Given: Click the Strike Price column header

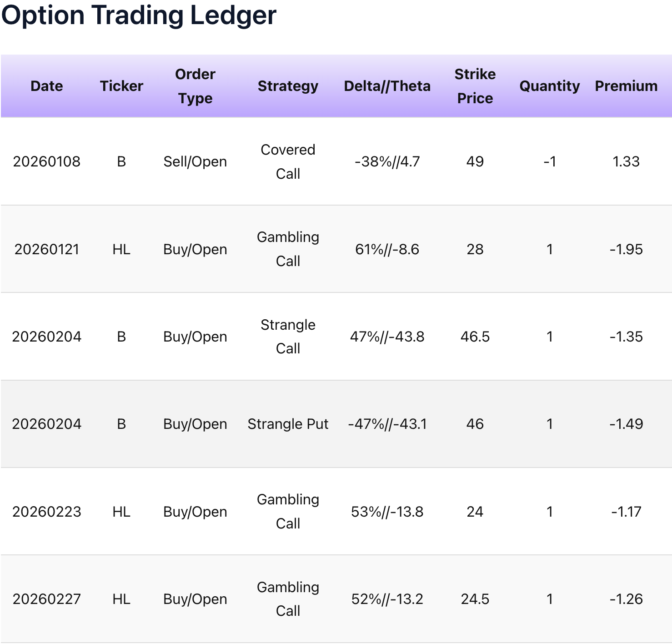Looking at the screenshot, I should (475, 86).
